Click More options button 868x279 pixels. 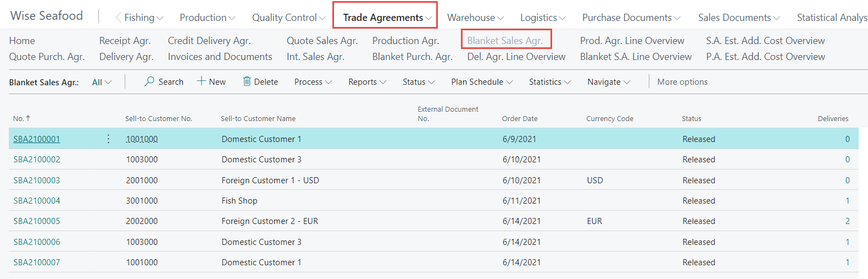pyautogui.click(x=682, y=82)
